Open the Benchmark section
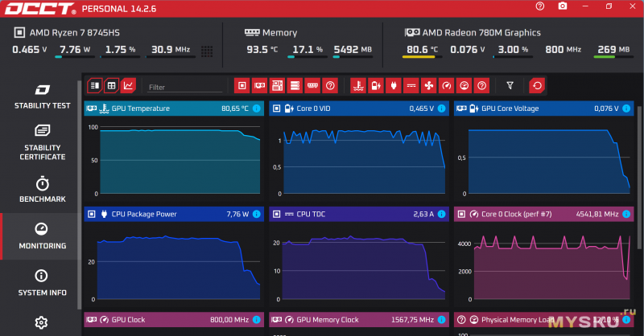The height and width of the screenshot is (336, 644). [x=43, y=190]
